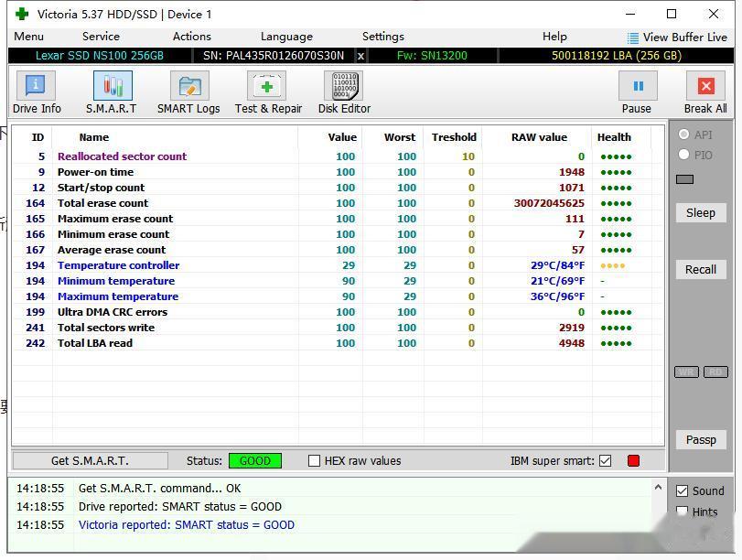Click the Sleep button

click(701, 213)
